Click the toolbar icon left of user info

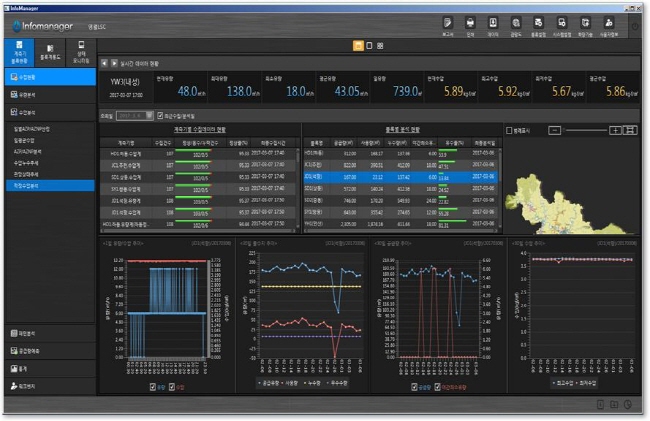pyautogui.click(x=585, y=22)
